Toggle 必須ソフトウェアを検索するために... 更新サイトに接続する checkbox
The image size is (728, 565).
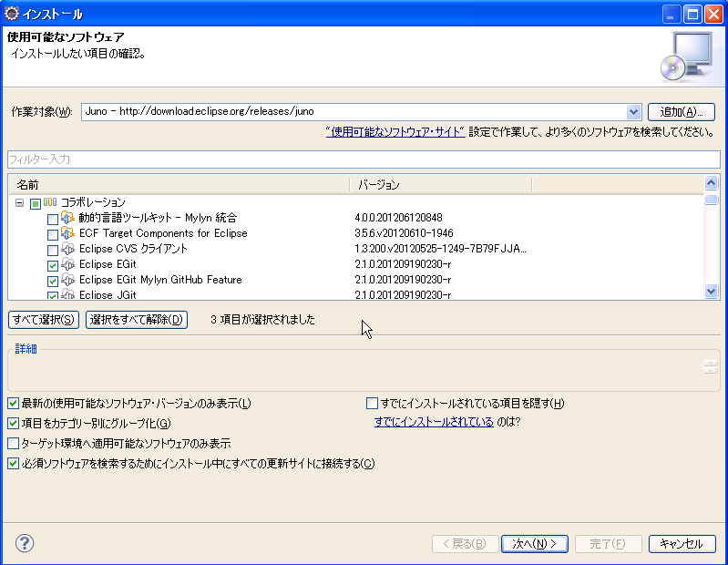(13, 463)
